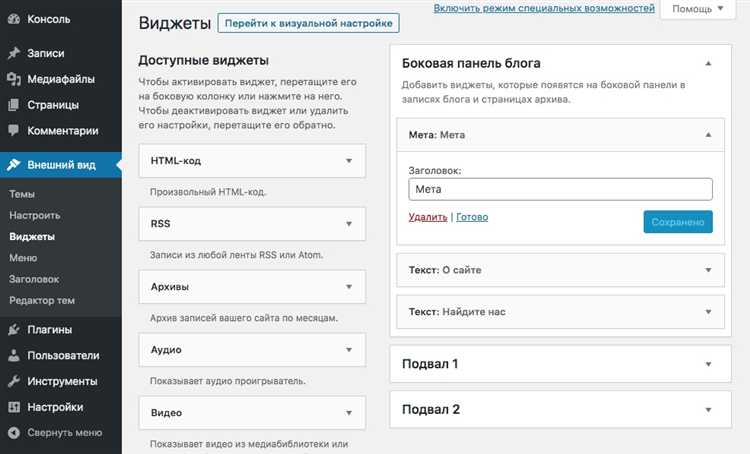Click the Пользователи user icon
Image resolution: width=750 pixels, height=454 pixels.
click(14, 355)
